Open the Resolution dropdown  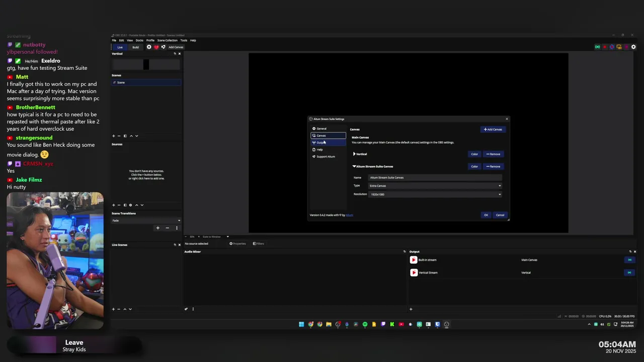[x=435, y=195]
